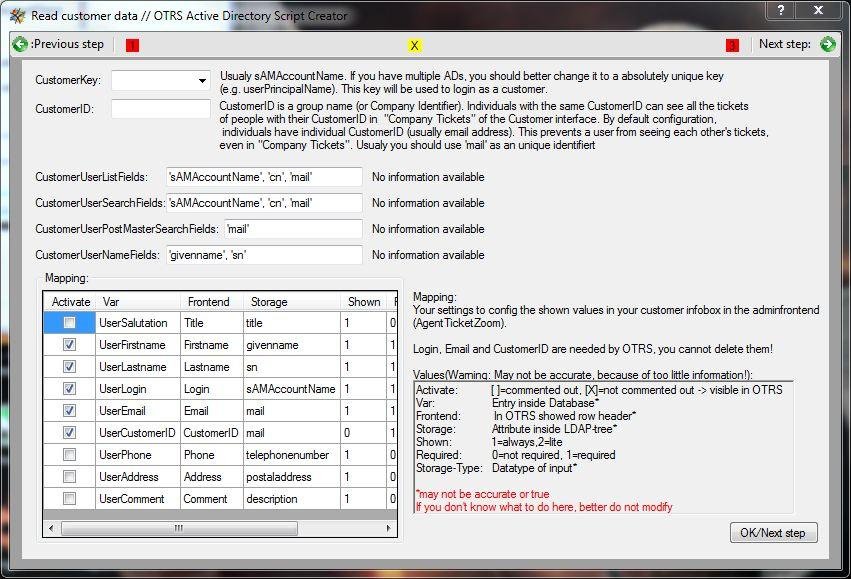Click the 'Next step:' label
Image resolution: width=851 pixels, height=579 pixels.
[785, 44]
